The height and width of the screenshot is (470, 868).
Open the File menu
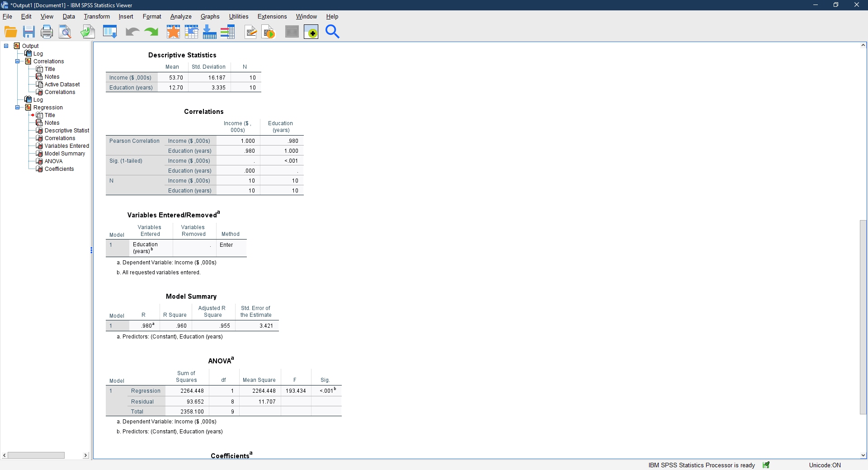point(7,16)
